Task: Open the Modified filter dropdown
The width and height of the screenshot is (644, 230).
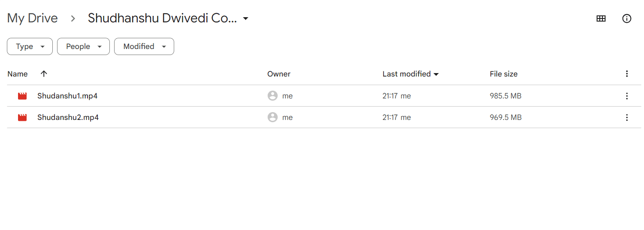Action: (x=144, y=46)
